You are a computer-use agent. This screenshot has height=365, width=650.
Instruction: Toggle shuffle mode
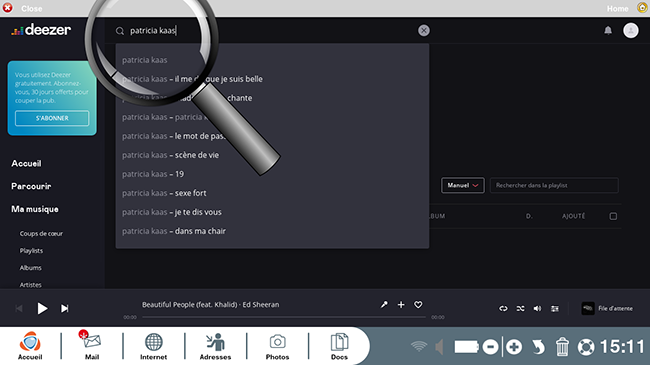(x=520, y=308)
